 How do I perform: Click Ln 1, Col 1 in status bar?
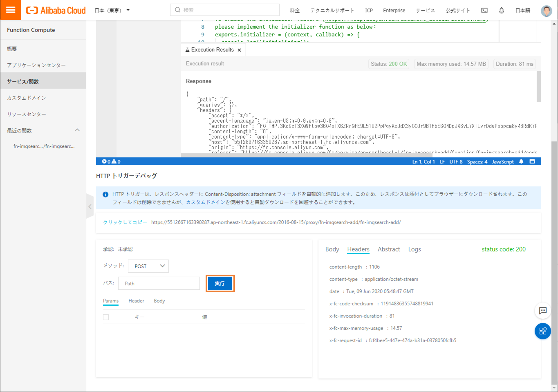(424, 162)
